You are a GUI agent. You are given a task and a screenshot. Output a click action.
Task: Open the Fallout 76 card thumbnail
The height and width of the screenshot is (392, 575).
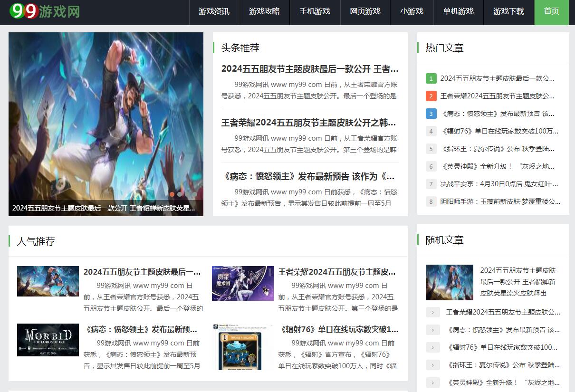pos(243,347)
